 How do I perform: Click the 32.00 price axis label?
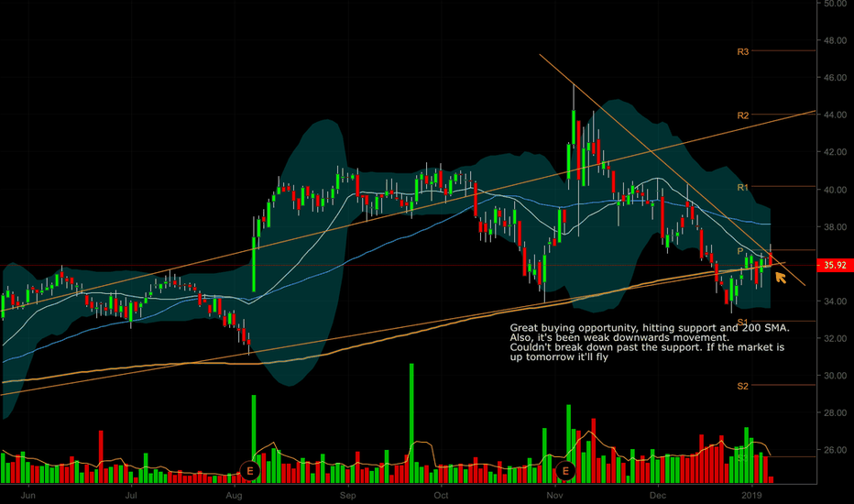pyautogui.click(x=835, y=338)
